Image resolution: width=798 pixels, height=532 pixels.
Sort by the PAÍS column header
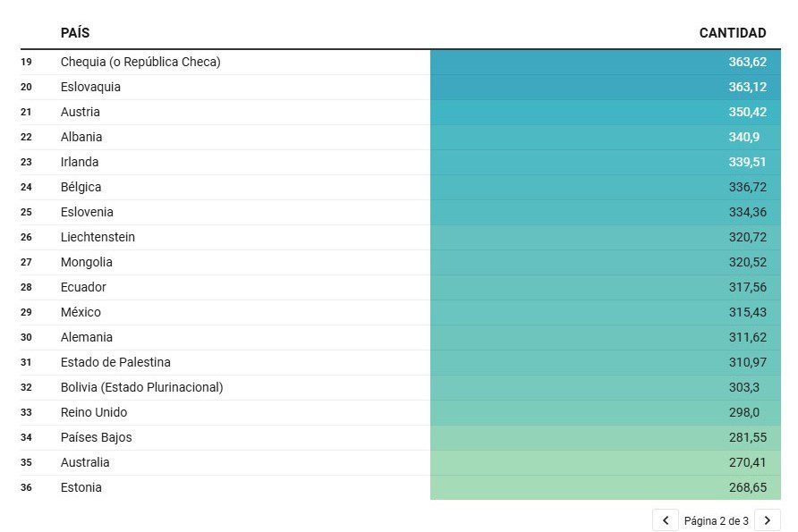75,33
